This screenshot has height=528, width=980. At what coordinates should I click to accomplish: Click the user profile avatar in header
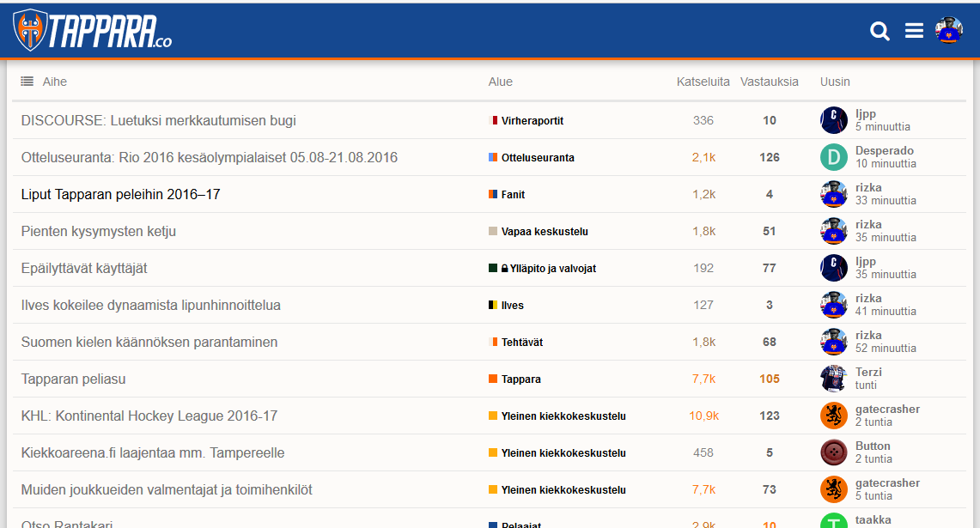tap(949, 31)
